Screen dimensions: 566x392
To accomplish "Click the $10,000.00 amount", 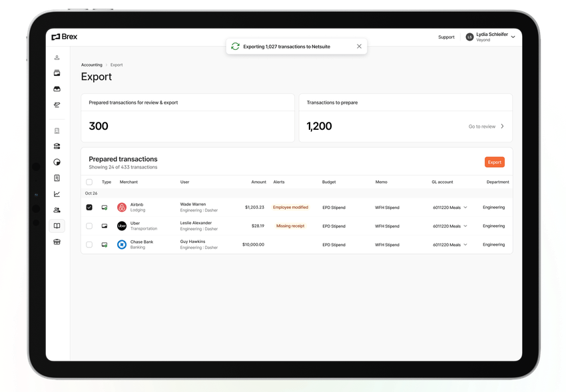I will 253,245.
